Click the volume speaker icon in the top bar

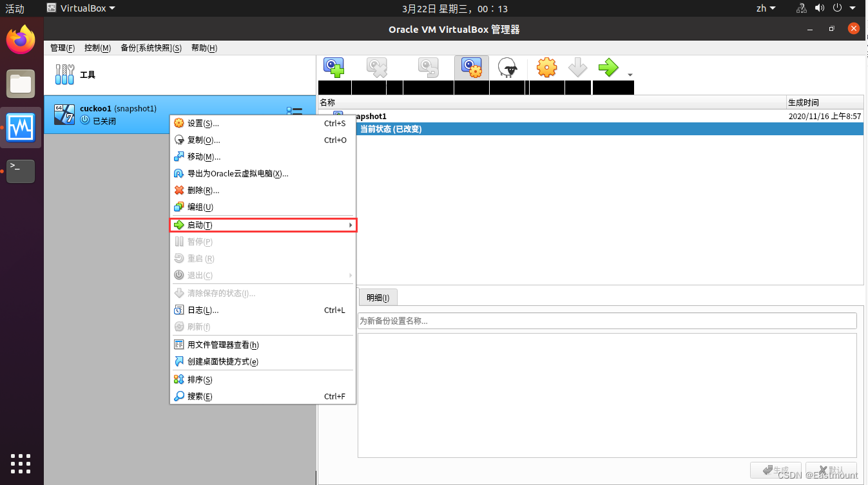pos(820,8)
